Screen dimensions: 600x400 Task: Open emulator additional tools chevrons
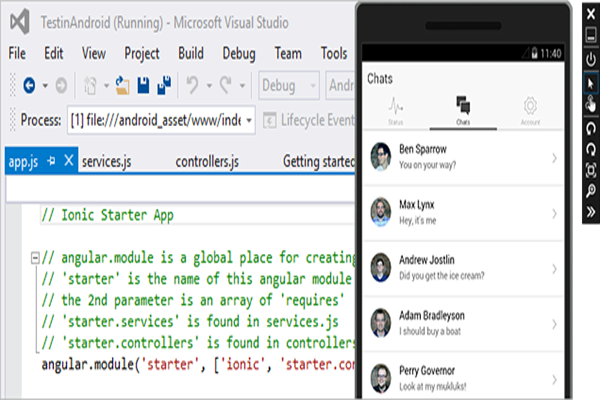coord(591,211)
